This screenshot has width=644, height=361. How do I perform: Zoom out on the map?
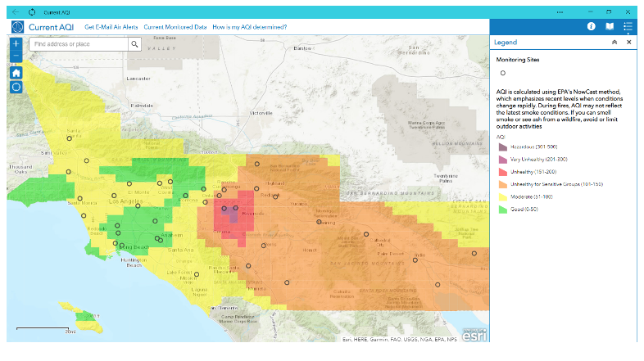16,56
